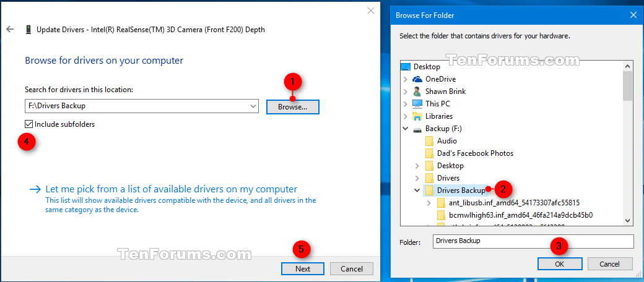Click the back arrow in Update Drivers
The height and width of the screenshot is (282, 644).
(x=11, y=29)
